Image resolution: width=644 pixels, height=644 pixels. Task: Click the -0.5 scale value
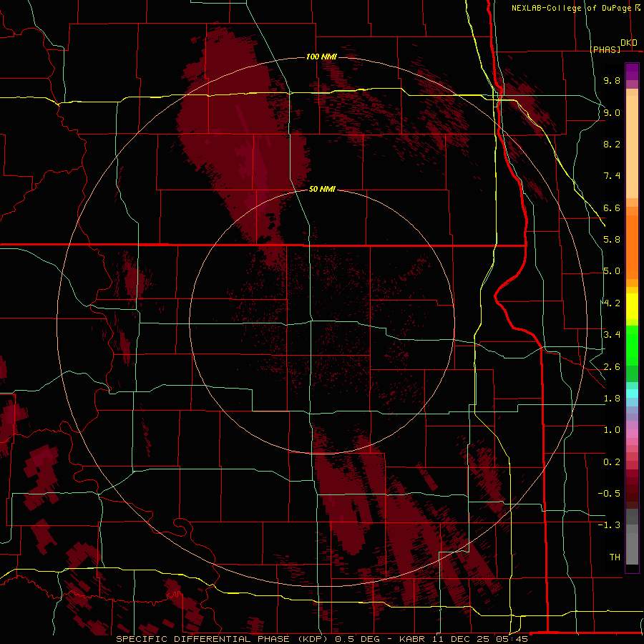click(609, 494)
